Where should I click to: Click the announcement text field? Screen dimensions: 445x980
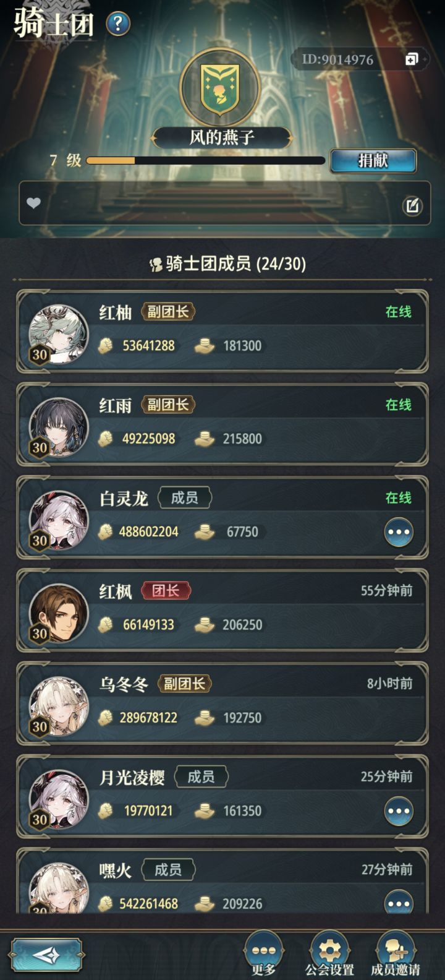224,204
